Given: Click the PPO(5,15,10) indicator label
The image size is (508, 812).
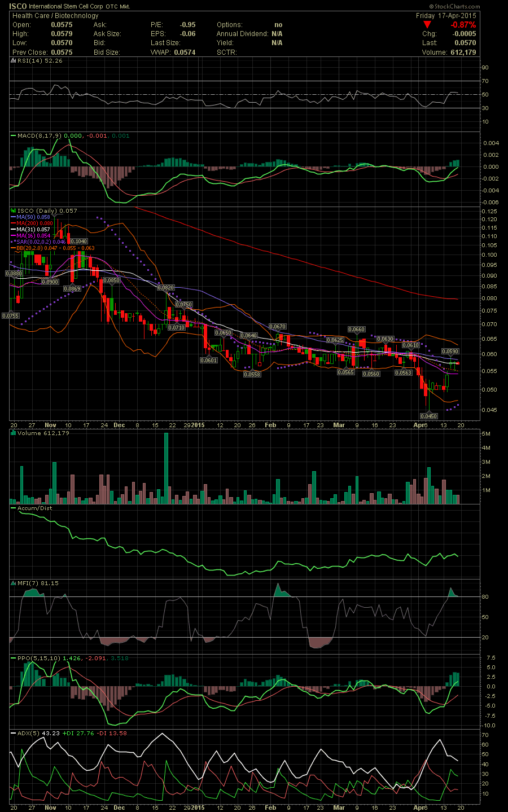Looking at the screenshot, I should 37,658.
